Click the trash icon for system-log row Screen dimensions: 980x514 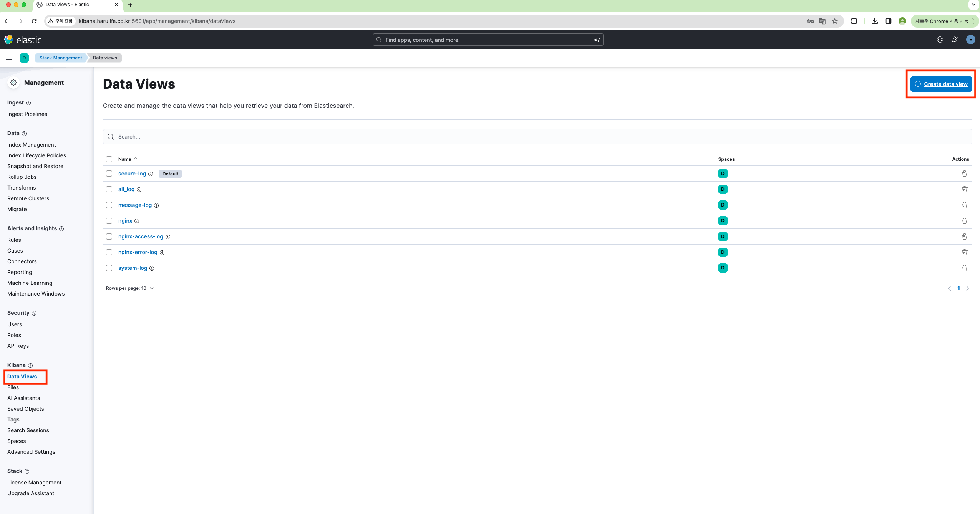tap(964, 268)
